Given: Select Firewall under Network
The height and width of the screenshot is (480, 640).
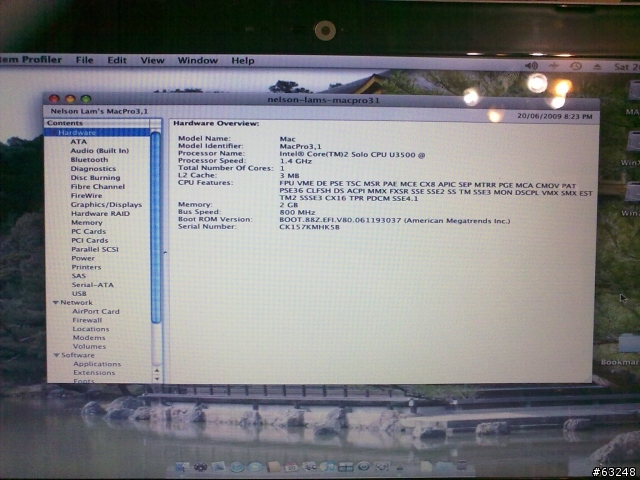Looking at the screenshot, I should point(87,320).
